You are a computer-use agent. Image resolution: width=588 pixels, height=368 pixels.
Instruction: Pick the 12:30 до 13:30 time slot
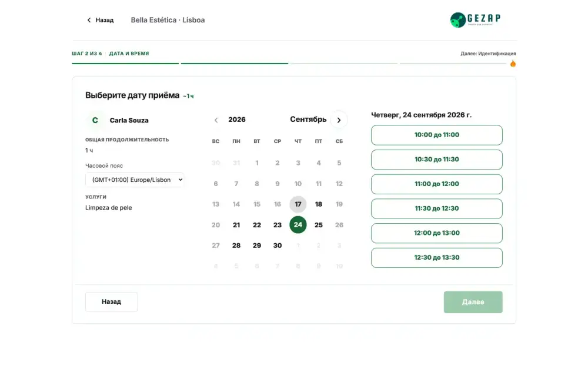(x=436, y=258)
